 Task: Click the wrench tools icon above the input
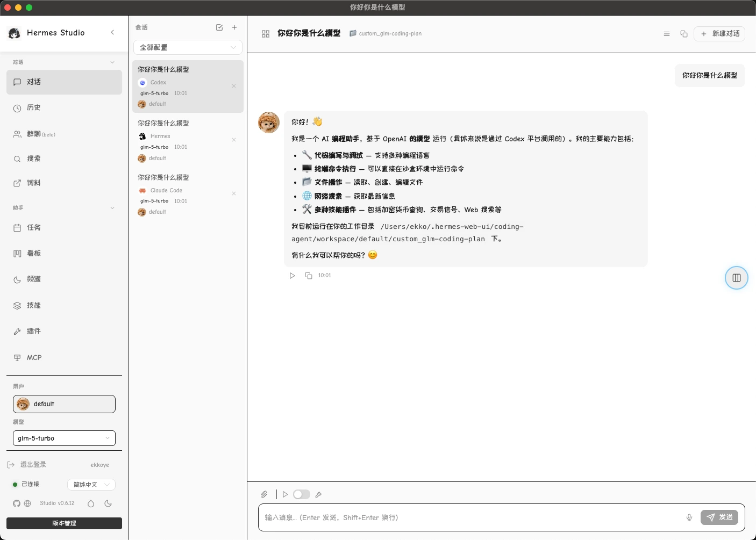tap(318, 494)
